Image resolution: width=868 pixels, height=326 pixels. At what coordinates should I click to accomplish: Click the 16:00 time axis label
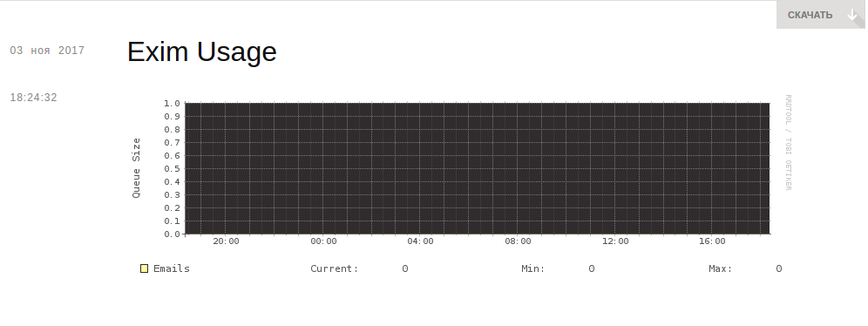tap(712, 241)
